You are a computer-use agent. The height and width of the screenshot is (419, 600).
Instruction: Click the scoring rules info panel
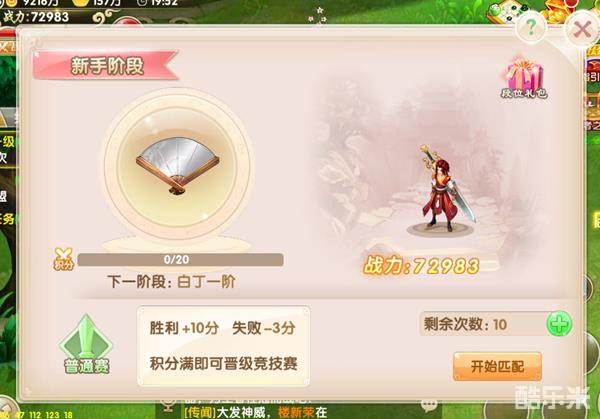(223, 346)
